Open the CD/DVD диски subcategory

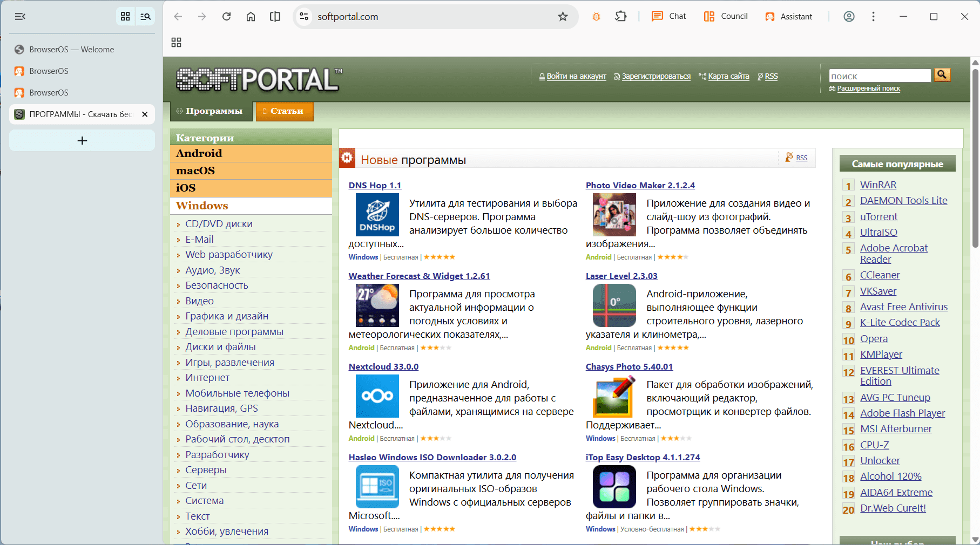tap(219, 224)
